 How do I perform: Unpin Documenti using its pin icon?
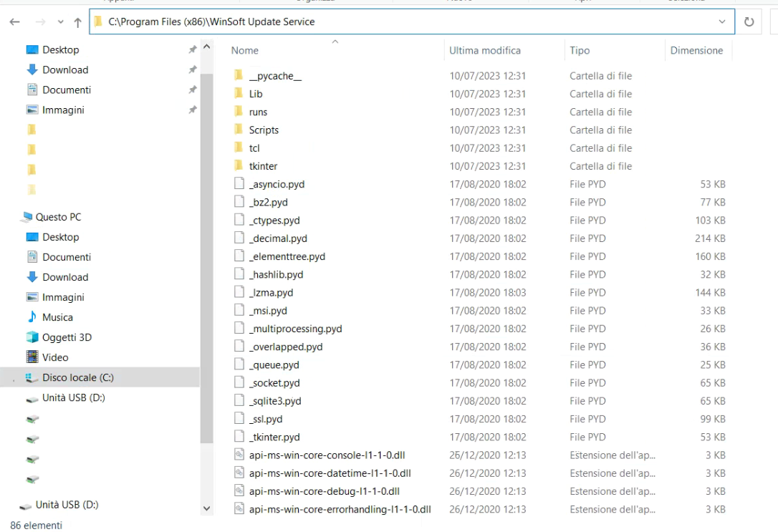pyautogui.click(x=193, y=90)
